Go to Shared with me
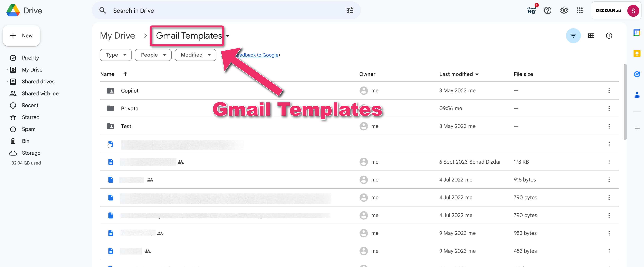644x267 pixels. [40, 94]
